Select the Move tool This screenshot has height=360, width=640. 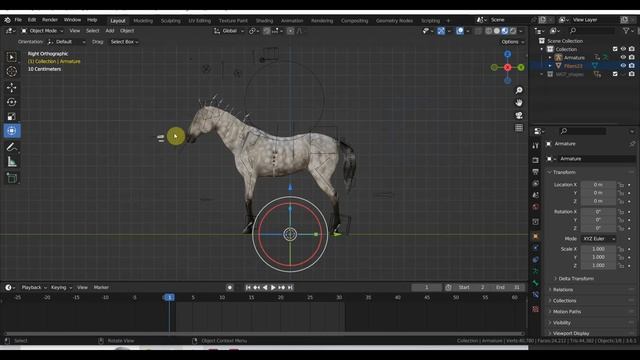(x=11, y=88)
